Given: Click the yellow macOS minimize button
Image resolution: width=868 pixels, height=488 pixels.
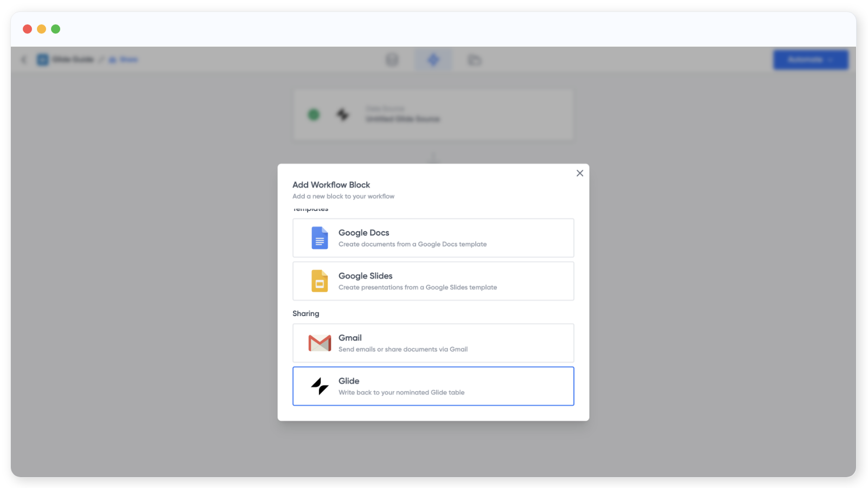Looking at the screenshot, I should [41, 29].
